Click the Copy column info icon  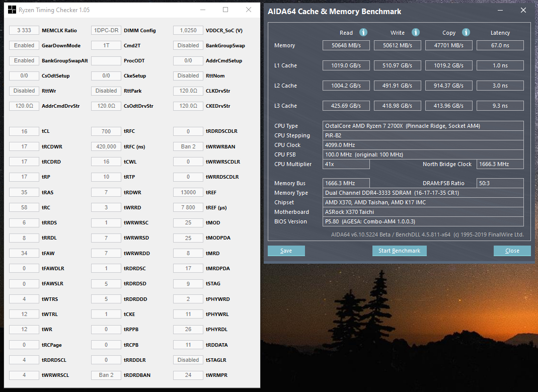[466, 32]
